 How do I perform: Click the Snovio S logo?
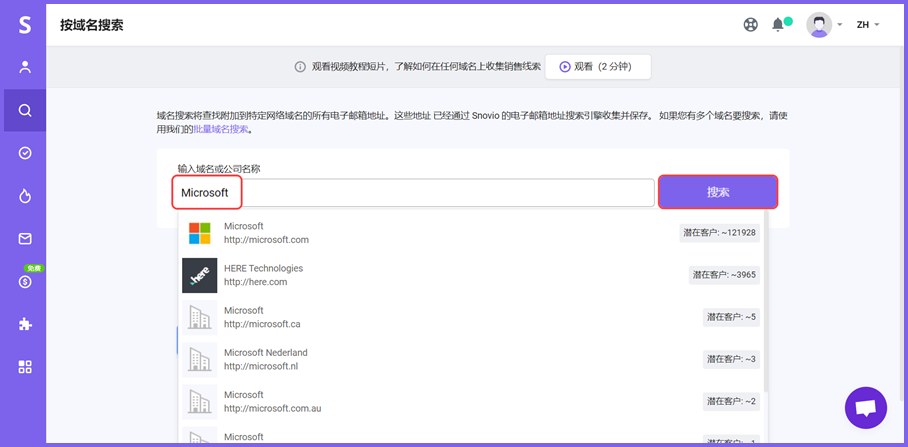coord(24,25)
